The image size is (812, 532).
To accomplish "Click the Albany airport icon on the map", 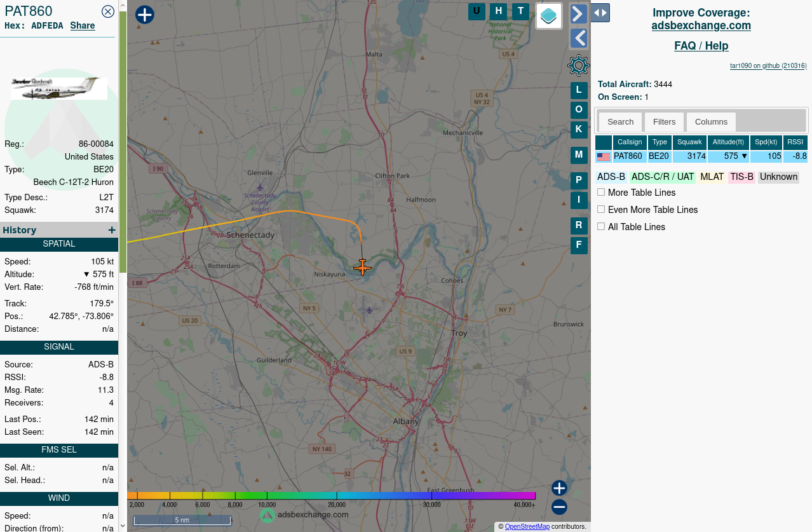I will tap(369, 310).
